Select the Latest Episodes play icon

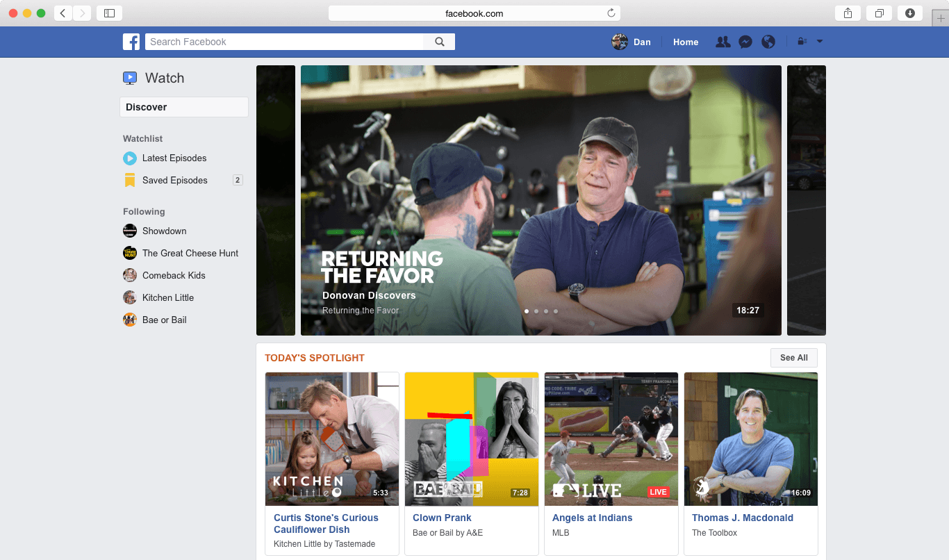click(x=130, y=158)
